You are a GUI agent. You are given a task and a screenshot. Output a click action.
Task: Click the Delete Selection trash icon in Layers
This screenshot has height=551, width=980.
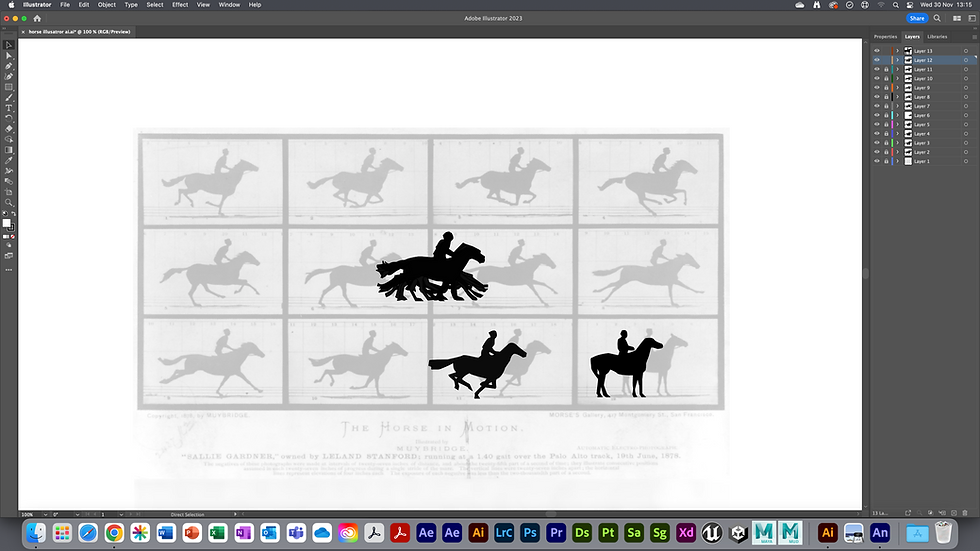[965, 513]
